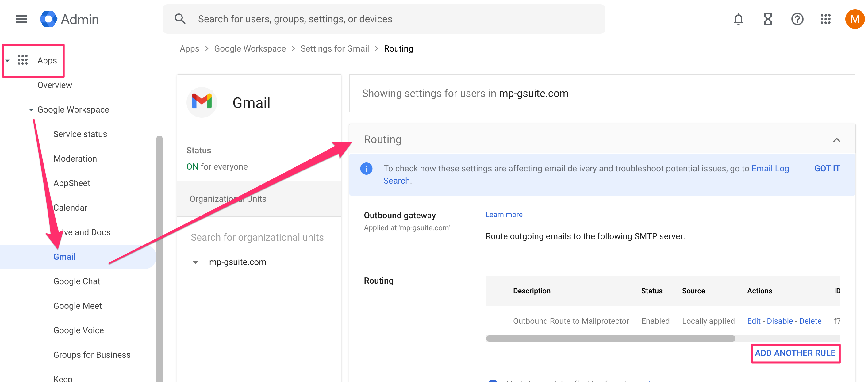Select Gmail in sidebar
Viewport: 868px width, 382px height.
pyautogui.click(x=64, y=257)
